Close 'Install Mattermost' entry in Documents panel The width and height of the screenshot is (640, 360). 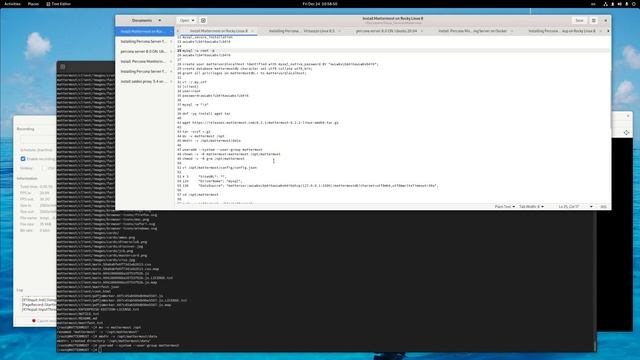tap(171, 31)
